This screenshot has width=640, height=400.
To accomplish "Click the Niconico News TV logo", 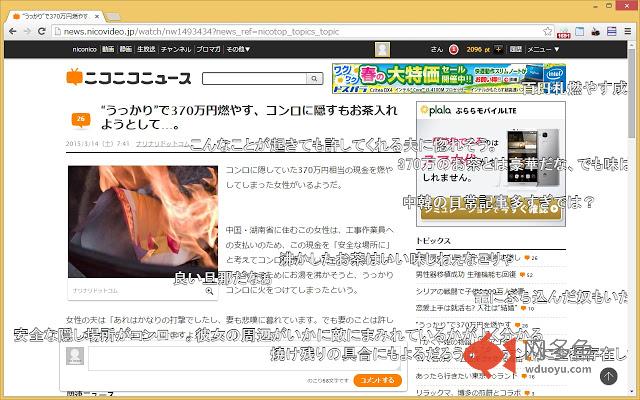I will [x=129, y=78].
